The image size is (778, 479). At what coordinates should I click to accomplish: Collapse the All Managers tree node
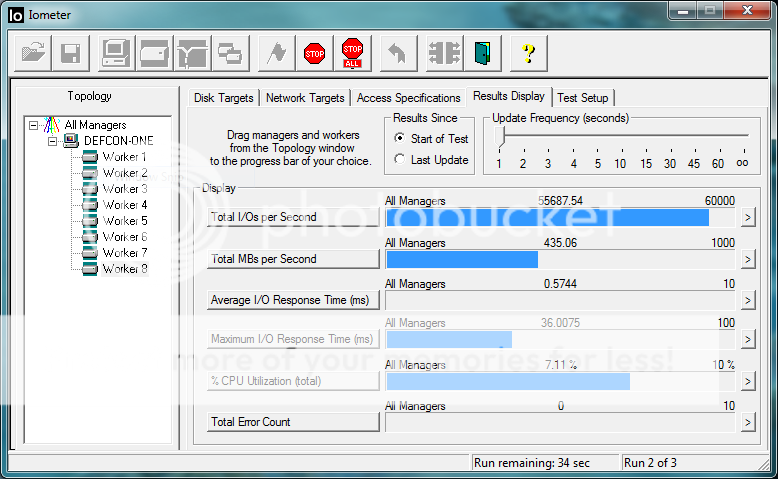[x=34, y=125]
